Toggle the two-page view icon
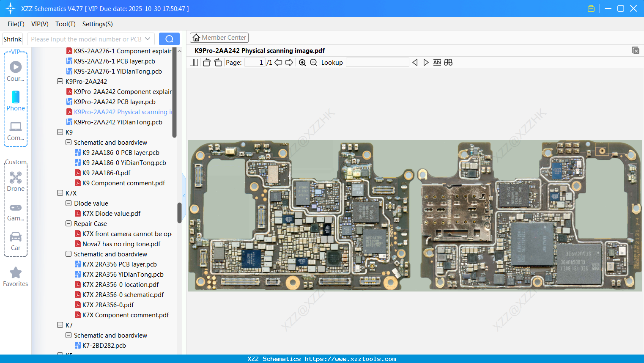Viewport: 644px width, 363px height. click(194, 63)
